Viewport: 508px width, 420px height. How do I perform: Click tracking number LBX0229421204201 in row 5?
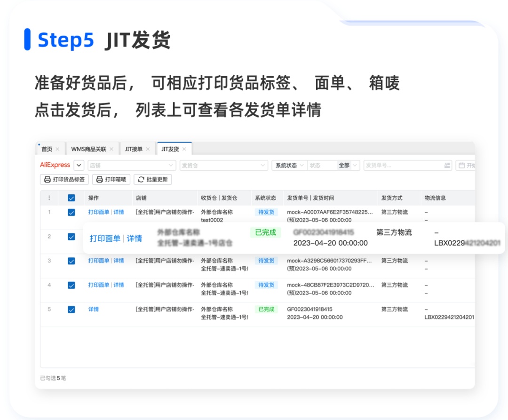click(x=449, y=317)
